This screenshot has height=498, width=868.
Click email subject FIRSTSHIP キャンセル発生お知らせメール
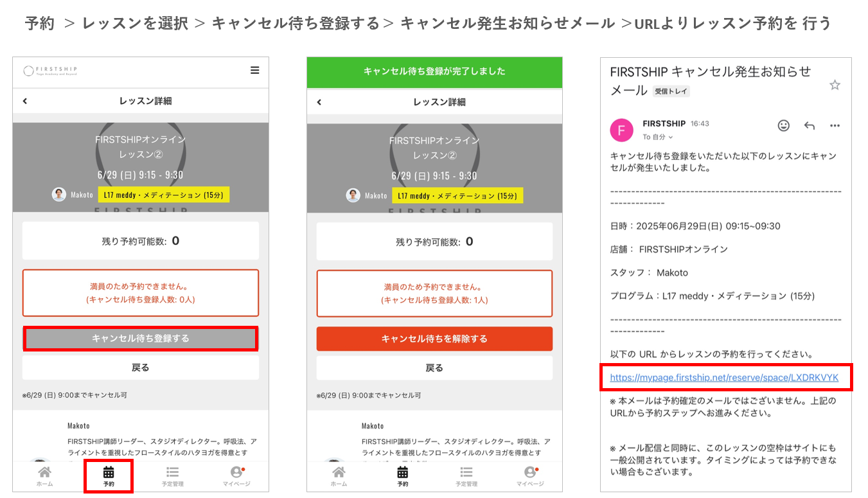(711, 81)
